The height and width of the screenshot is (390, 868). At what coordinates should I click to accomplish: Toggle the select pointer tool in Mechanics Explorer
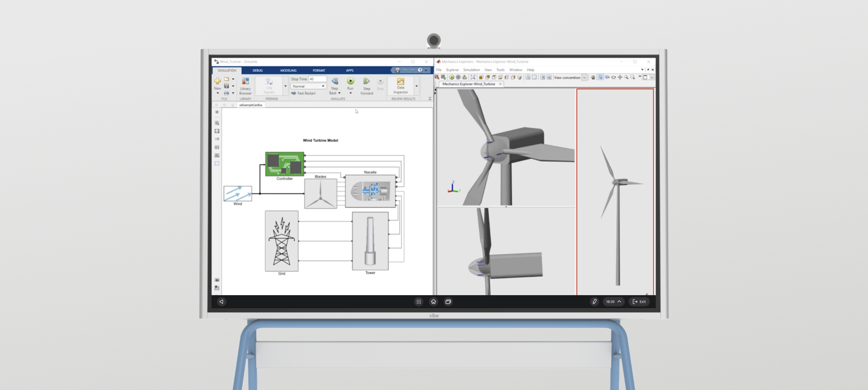coord(601,77)
